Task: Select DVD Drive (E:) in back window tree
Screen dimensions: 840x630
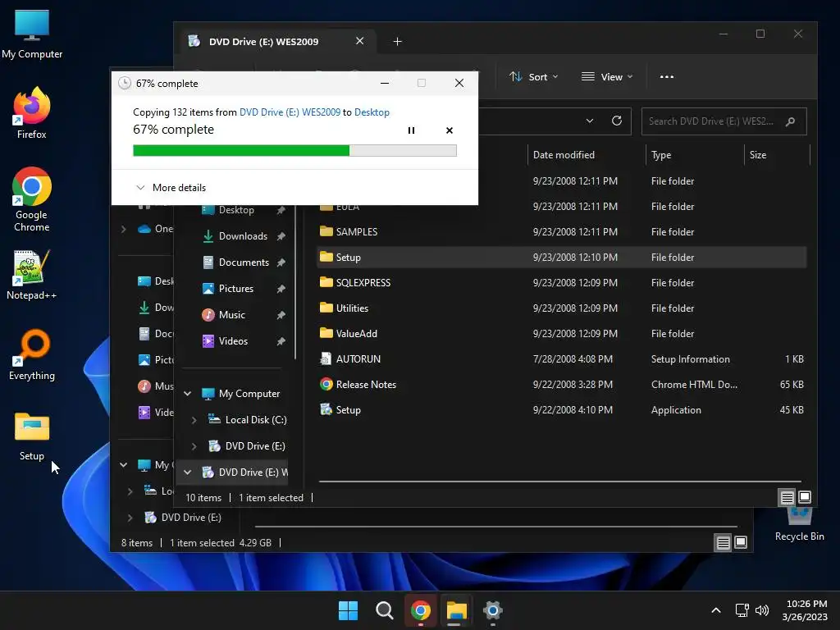Action: point(190,517)
